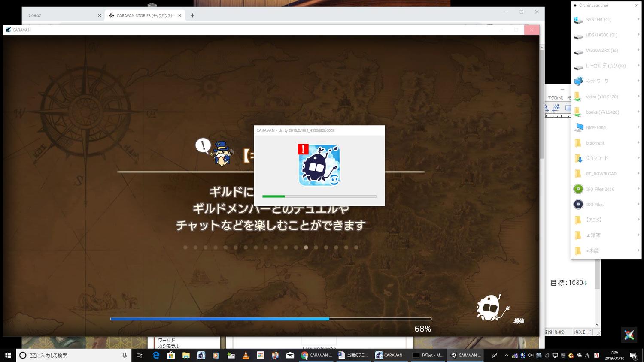Click the network (ネットワーク) globe icon
The height and width of the screenshot is (362, 644).
[x=578, y=81]
